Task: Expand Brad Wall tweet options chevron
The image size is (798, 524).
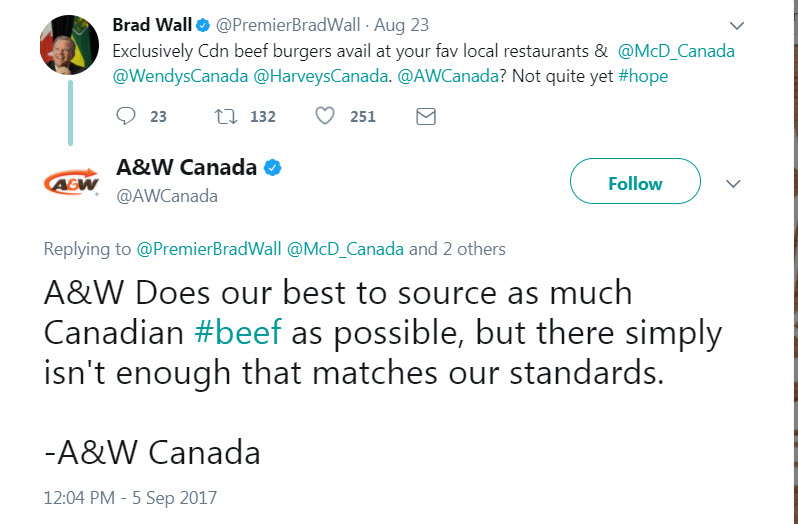Action: coord(737,25)
